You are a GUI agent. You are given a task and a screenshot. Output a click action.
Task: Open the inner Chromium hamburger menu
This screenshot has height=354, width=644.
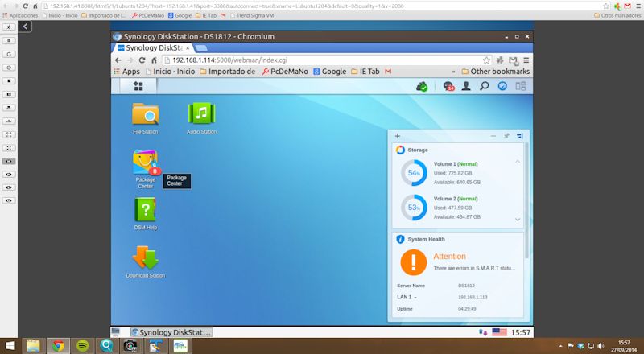click(x=526, y=60)
